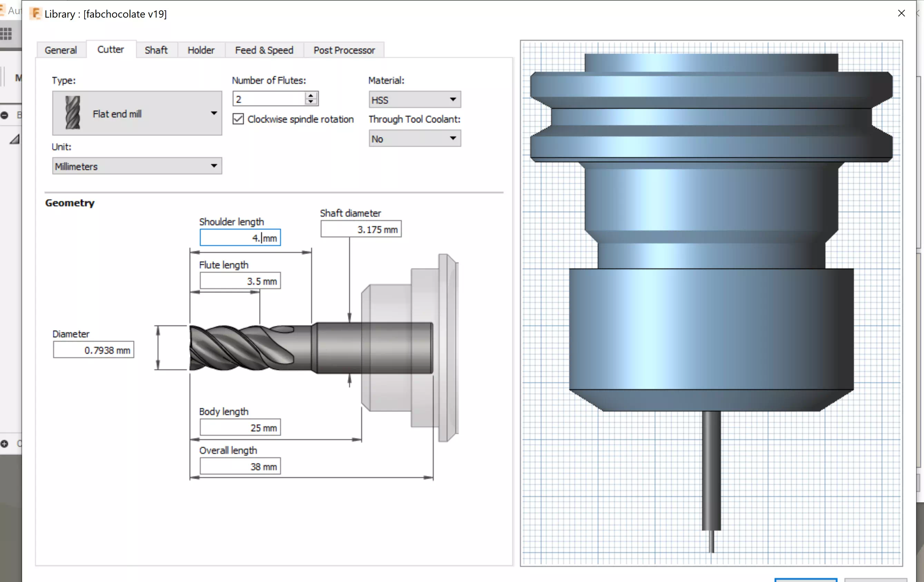This screenshot has height=582, width=924.
Task: Expand the Through Tool Coolant dropdown
Action: tap(453, 138)
